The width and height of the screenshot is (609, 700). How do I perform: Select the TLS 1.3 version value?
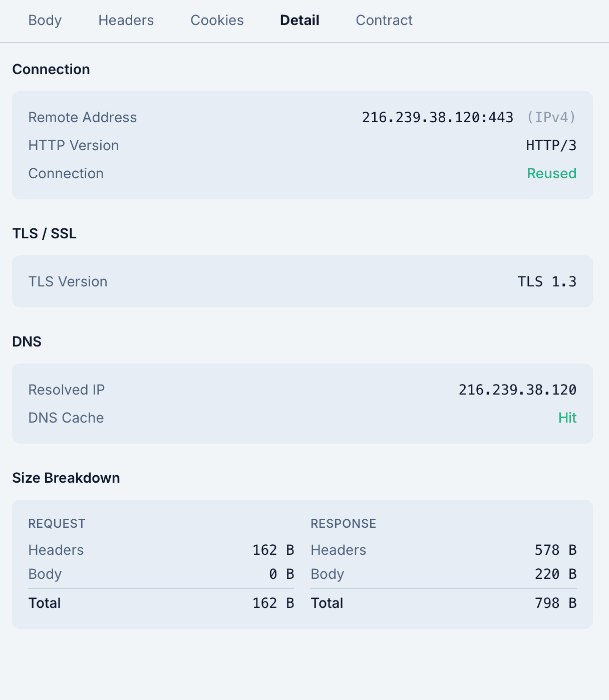(548, 281)
